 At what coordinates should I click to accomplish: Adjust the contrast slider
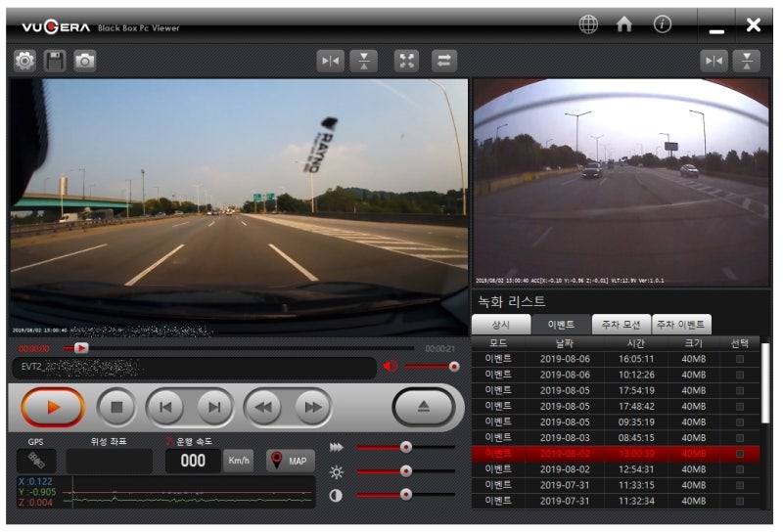(406, 494)
